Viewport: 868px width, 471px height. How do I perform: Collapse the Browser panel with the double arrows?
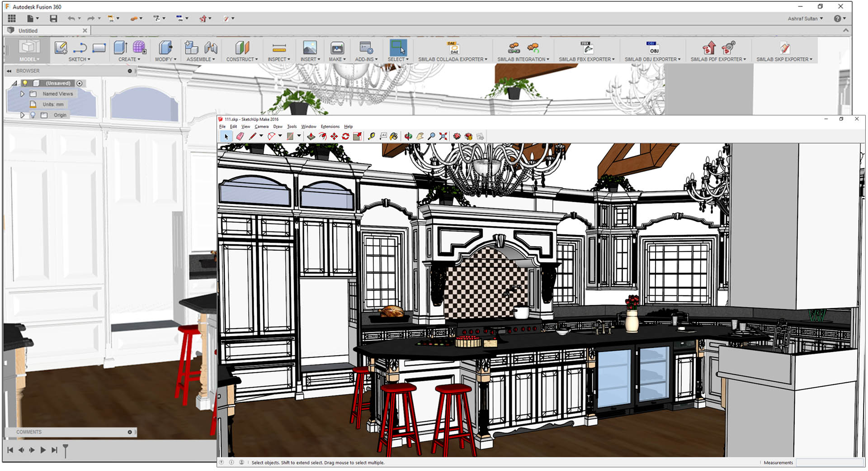9,71
